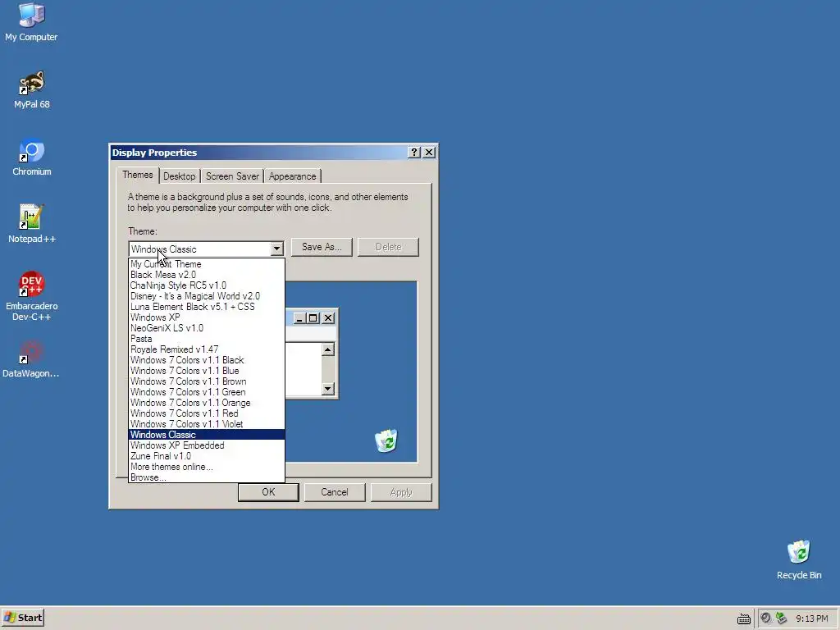Click the Save As... button
The height and width of the screenshot is (630, 840).
coord(322,247)
